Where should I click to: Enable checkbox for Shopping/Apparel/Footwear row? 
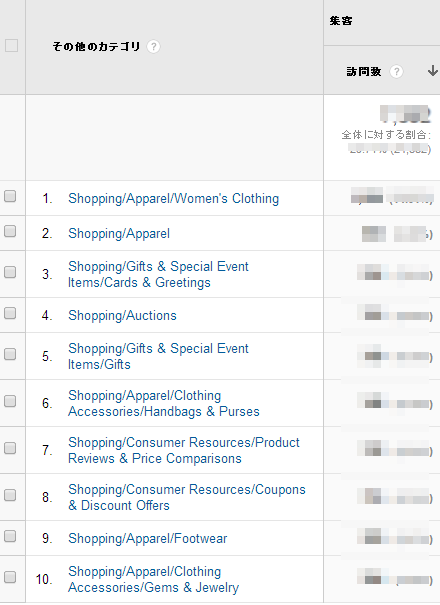(10, 536)
